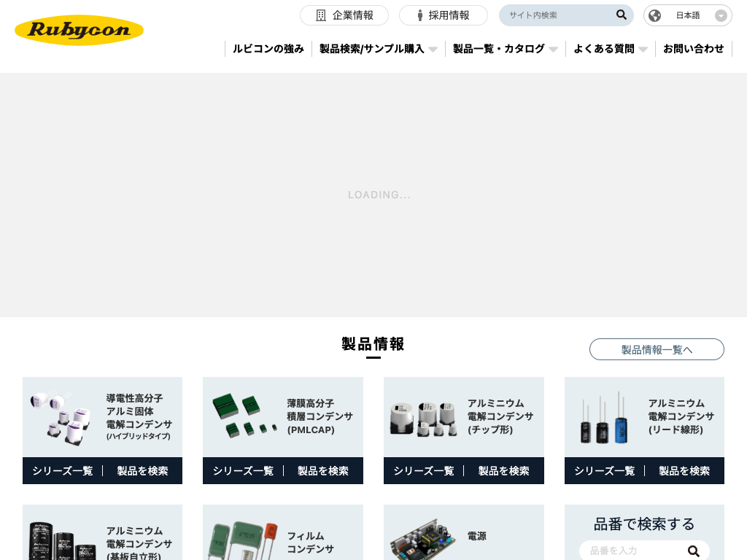Click the globe language icon
Viewport: 747px width, 560px height.
(x=655, y=15)
